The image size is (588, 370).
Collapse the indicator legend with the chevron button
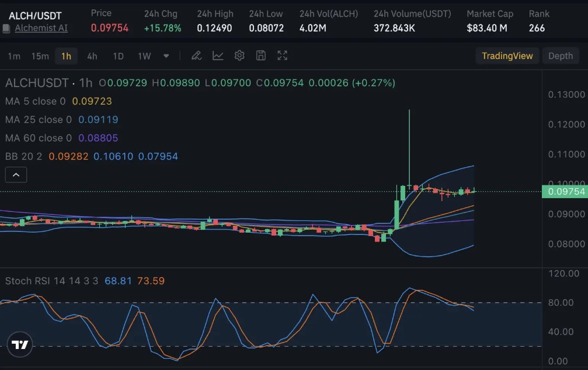pos(16,174)
